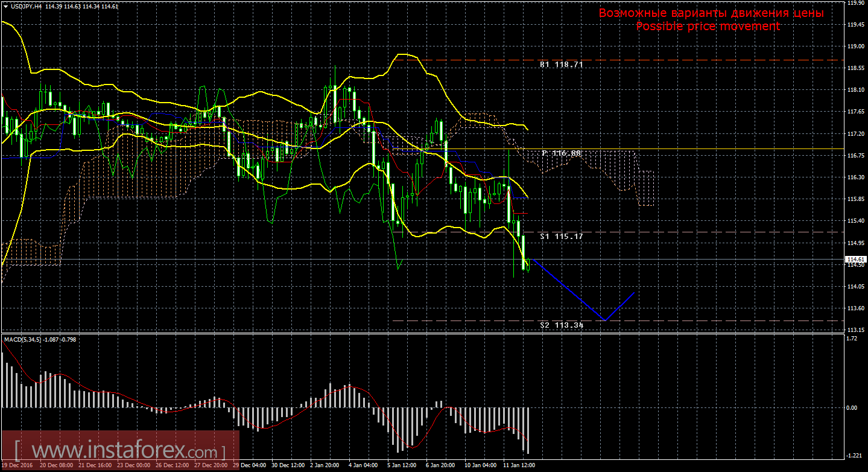Image resolution: width=868 pixels, height=472 pixels.
Task: Select the 113.15 price axis value
Action: 855,330
